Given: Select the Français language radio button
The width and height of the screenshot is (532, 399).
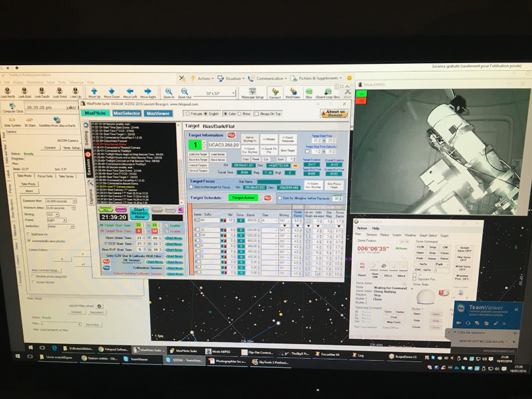Looking at the screenshot, I should click(188, 114).
